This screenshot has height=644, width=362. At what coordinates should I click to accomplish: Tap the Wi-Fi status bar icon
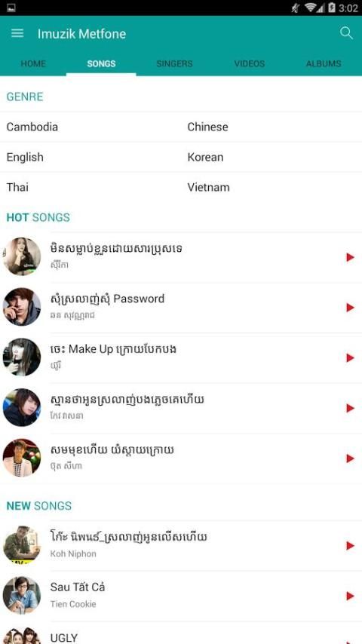coord(310,8)
